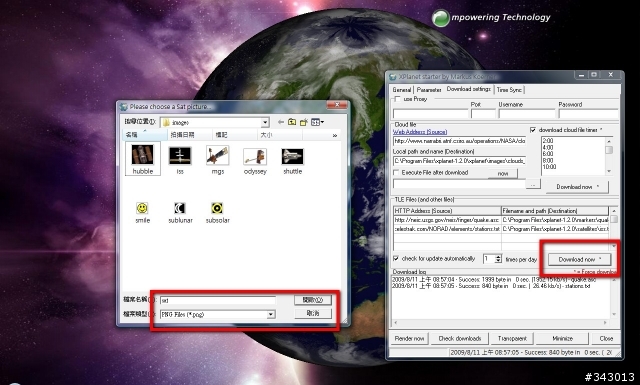
Task: Switch to the Parameter tab
Action: [429, 89]
